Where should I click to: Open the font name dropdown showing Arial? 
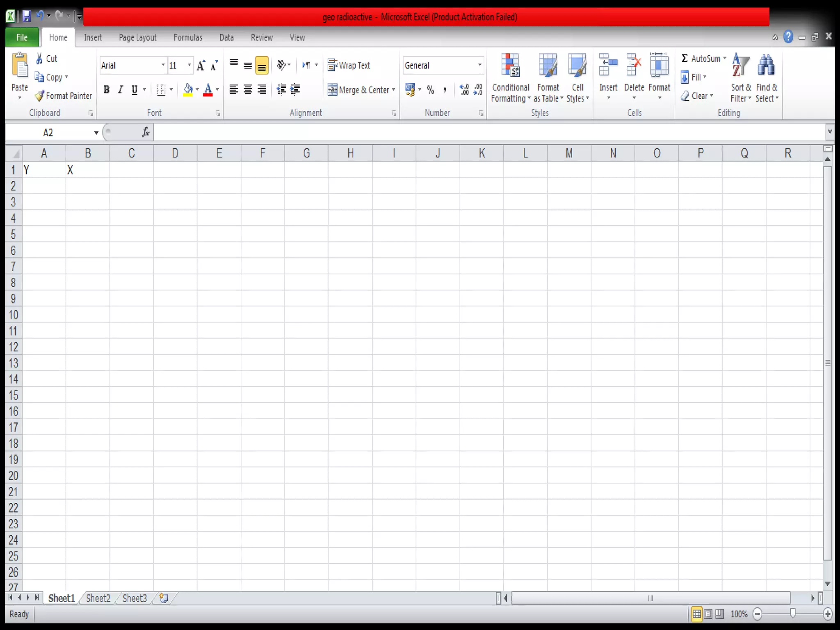[x=163, y=66]
